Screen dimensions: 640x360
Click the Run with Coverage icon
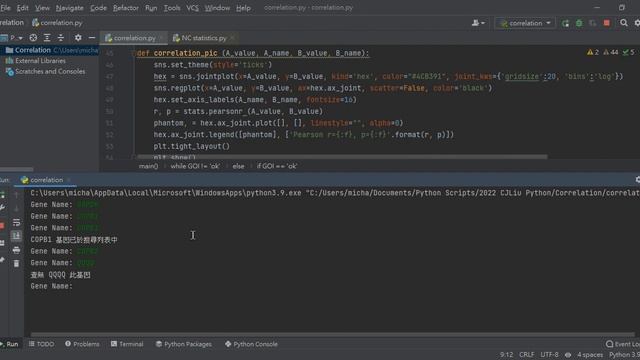click(593, 23)
